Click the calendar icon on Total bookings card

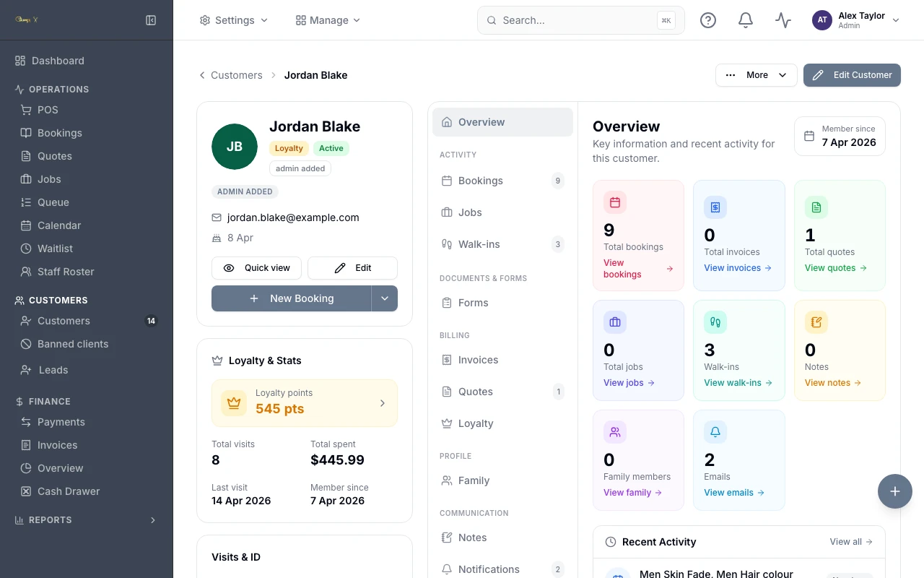(615, 203)
